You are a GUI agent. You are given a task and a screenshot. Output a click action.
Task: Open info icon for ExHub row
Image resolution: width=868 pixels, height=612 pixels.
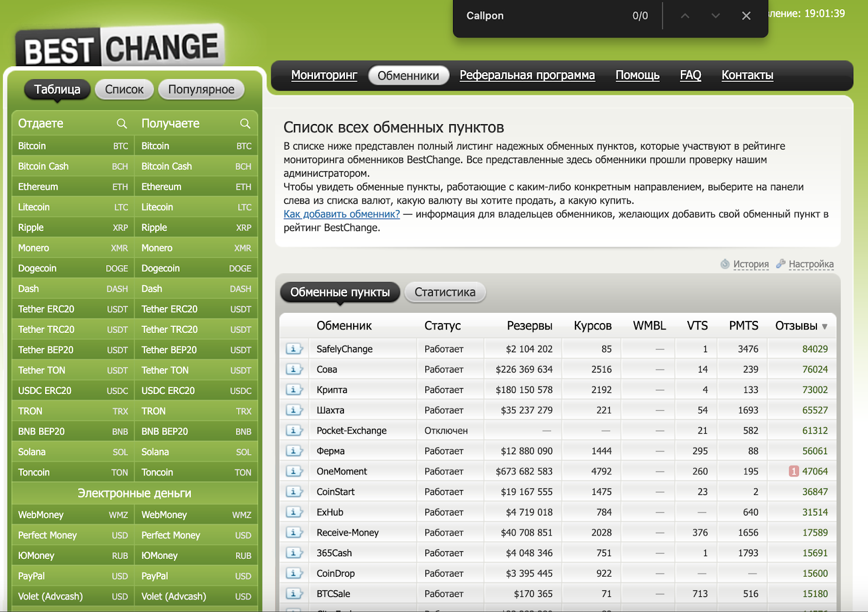point(294,512)
